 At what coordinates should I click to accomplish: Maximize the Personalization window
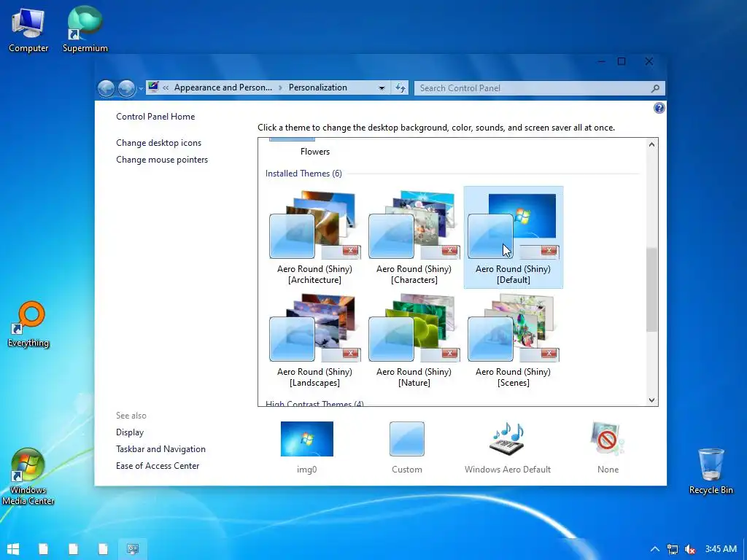click(x=622, y=61)
